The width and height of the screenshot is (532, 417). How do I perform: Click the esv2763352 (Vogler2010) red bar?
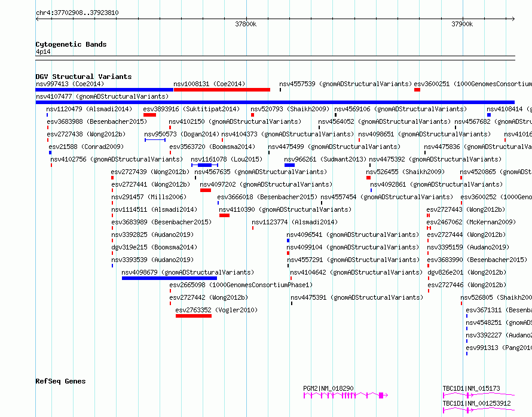point(194,316)
